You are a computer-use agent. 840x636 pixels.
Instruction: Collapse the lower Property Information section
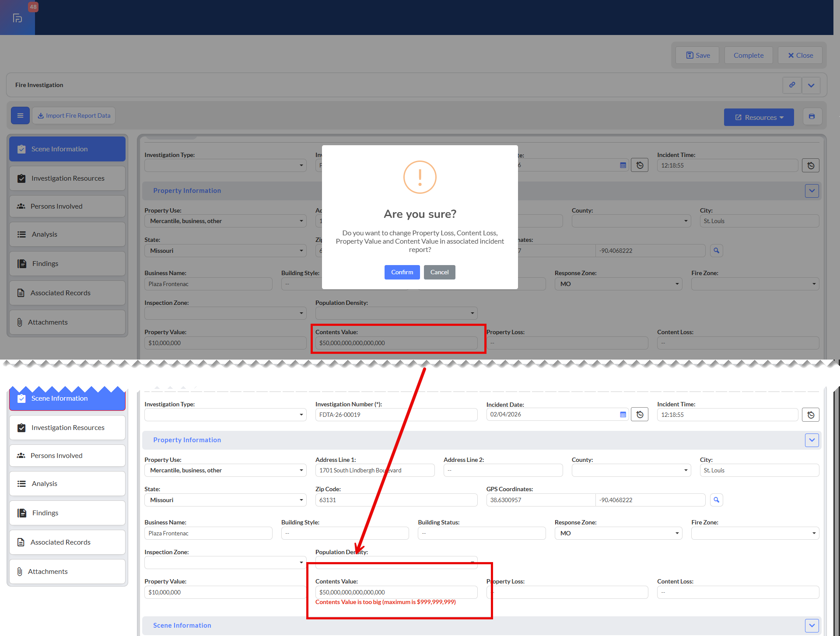[x=812, y=440]
